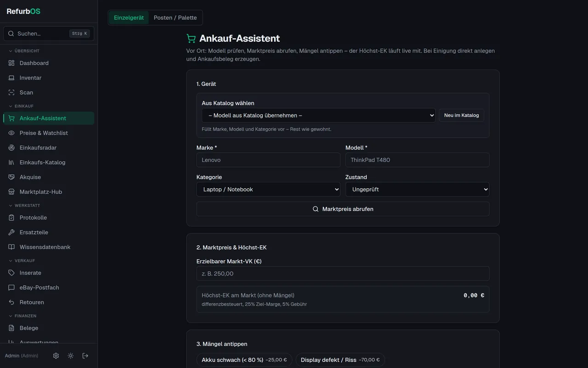Click the 'Marktpreis abrufen' button
This screenshot has width=588, height=368.
click(x=343, y=209)
